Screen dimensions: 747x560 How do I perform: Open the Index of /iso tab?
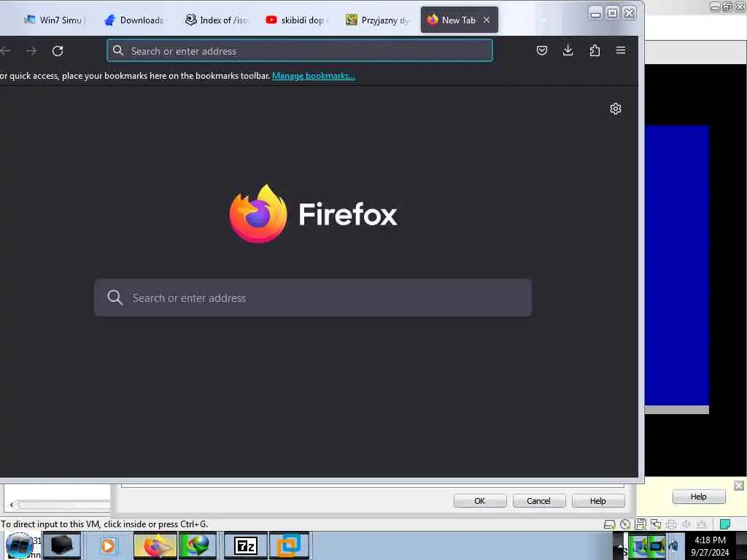[217, 20]
